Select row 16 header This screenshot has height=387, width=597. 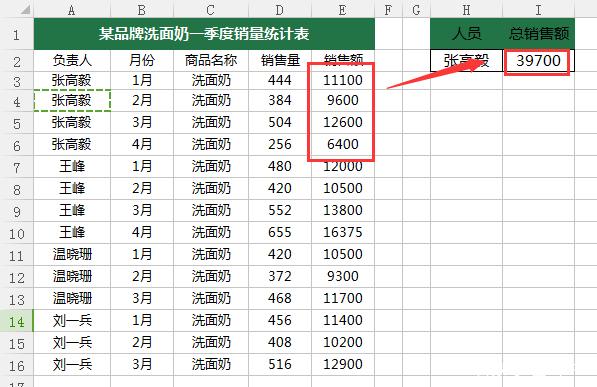(17, 365)
